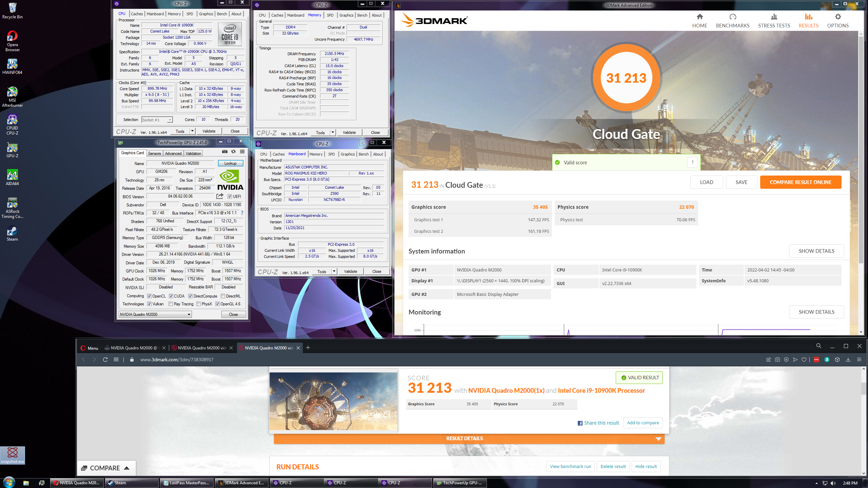Select MSI Afterburner desktop icon
Image resolution: width=868 pixels, height=488 pixels.
(12, 97)
